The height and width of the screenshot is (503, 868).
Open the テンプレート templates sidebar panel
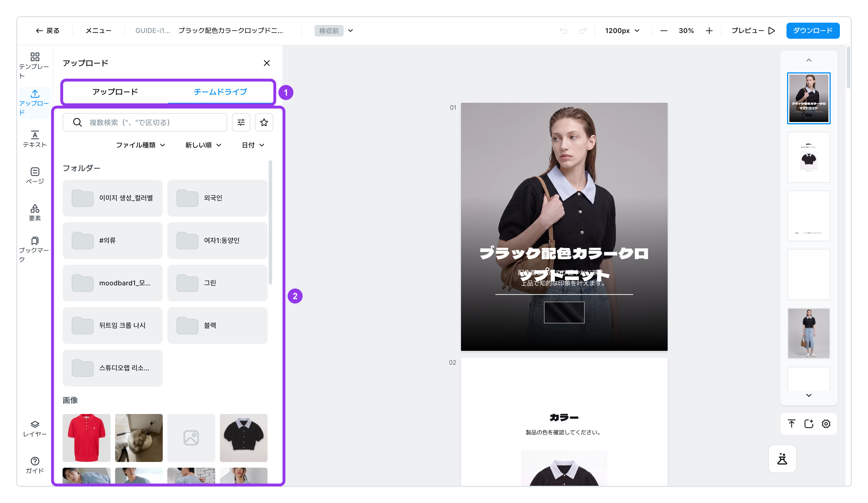point(34,65)
